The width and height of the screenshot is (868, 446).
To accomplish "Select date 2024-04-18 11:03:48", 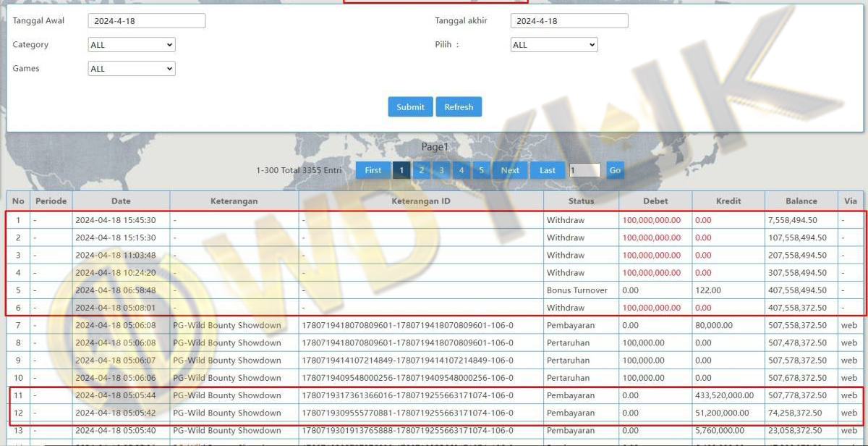I will 115,255.
